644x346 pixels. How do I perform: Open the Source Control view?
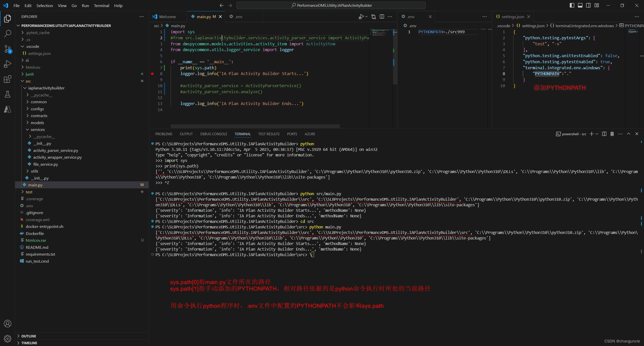[8, 49]
